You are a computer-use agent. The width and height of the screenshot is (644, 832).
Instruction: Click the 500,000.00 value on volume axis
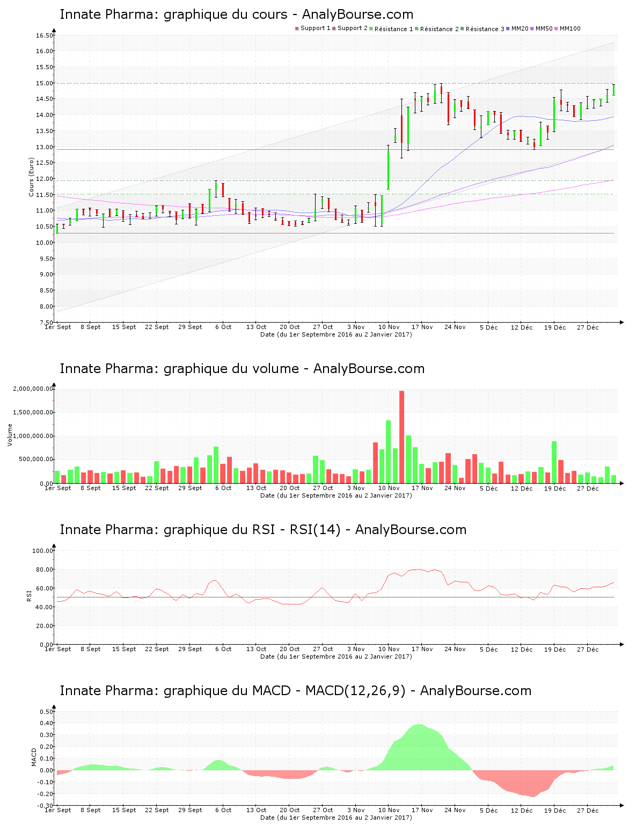35,459
